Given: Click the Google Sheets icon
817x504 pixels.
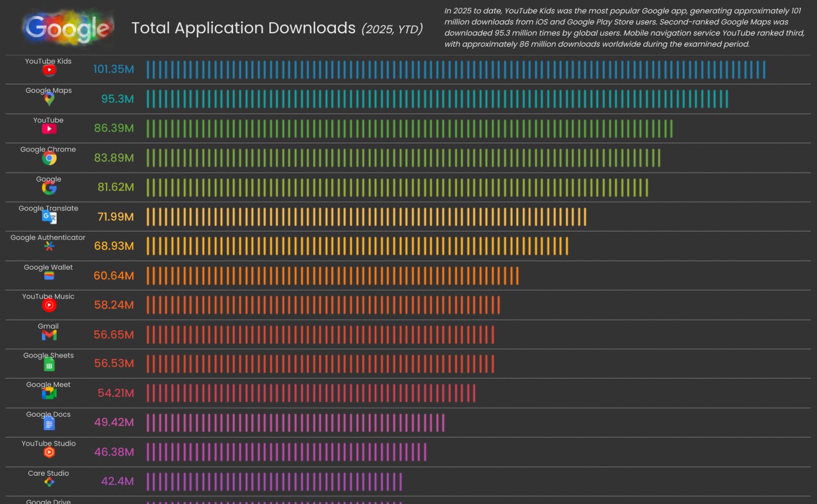Looking at the screenshot, I should point(49,365).
